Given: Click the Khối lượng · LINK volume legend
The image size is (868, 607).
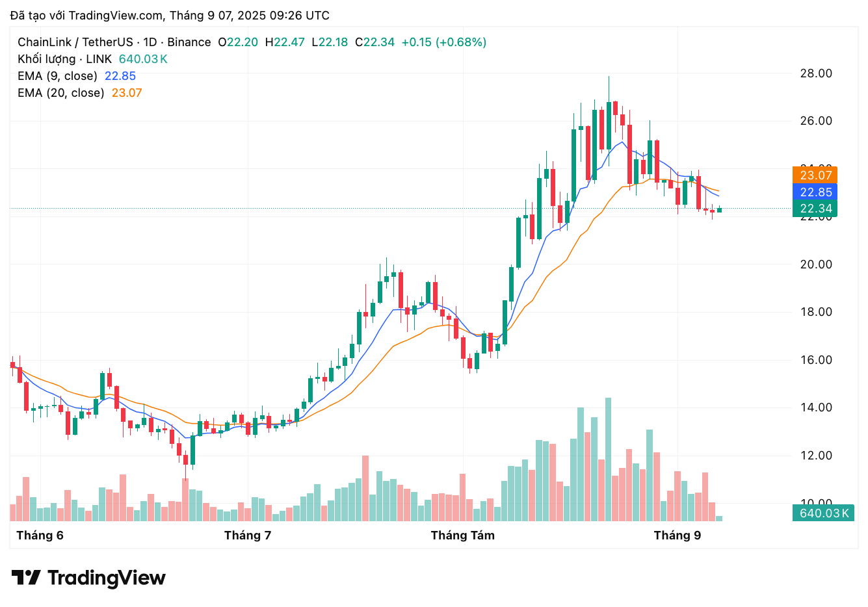Looking at the screenshot, I should tap(64, 59).
